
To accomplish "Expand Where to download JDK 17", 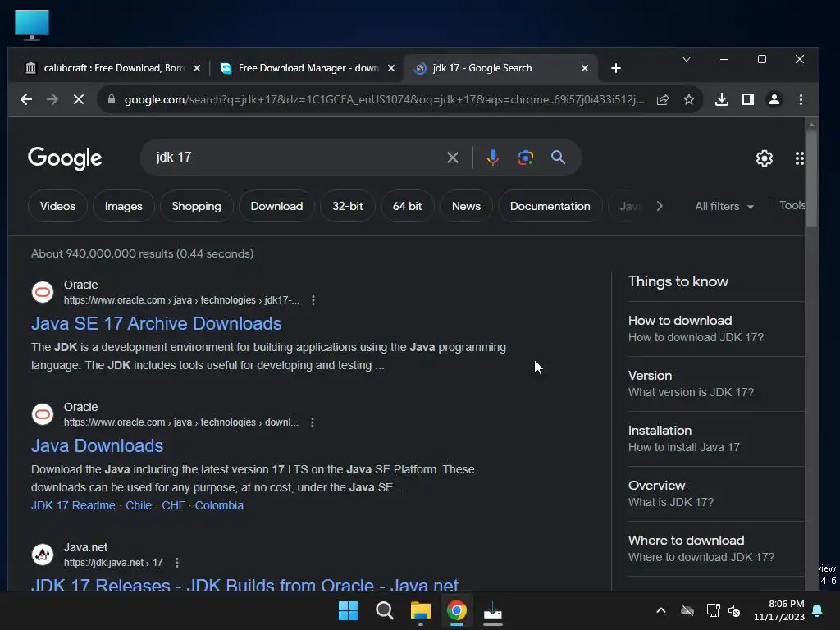I will pos(715,549).
